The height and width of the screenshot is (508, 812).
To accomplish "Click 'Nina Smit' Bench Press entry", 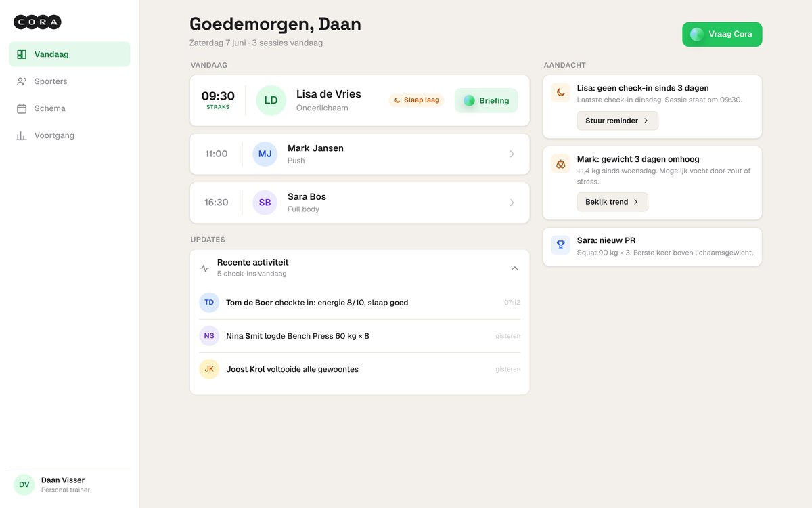I will pyautogui.click(x=359, y=336).
